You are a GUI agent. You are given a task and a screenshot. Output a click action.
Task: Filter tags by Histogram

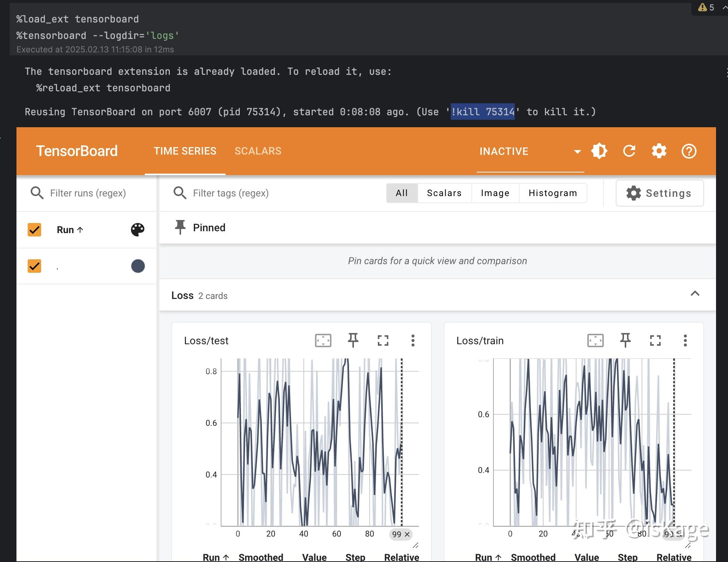[553, 193]
